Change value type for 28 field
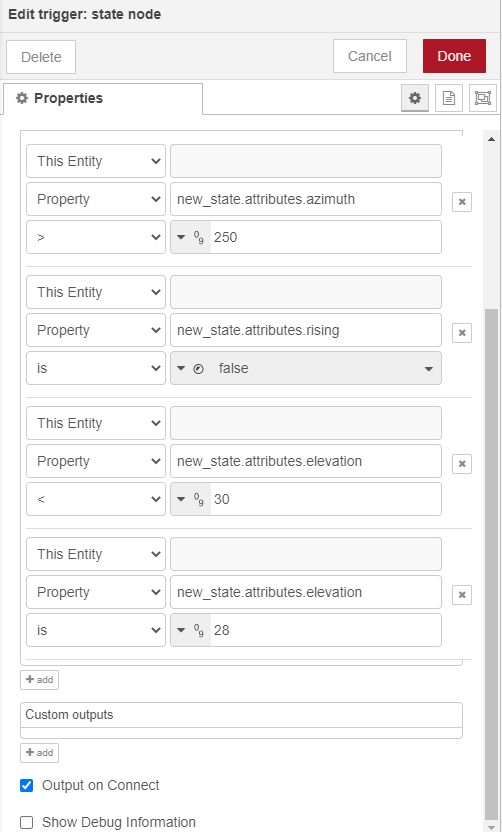The width and height of the screenshot is (502, 832). click(191, 630)
